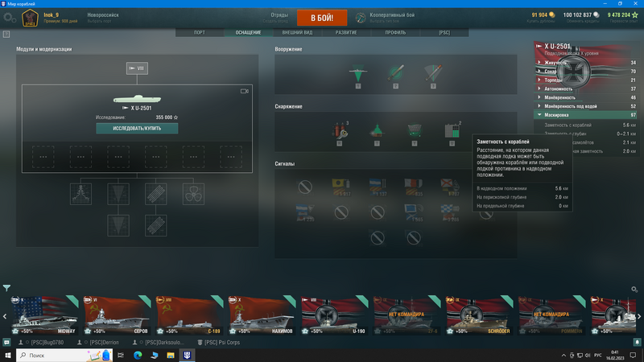Image resolution: width=644 pixels, height=362 pixels.
Task: Switch to the ПОРТ tab
Action: tap(200, 32)
